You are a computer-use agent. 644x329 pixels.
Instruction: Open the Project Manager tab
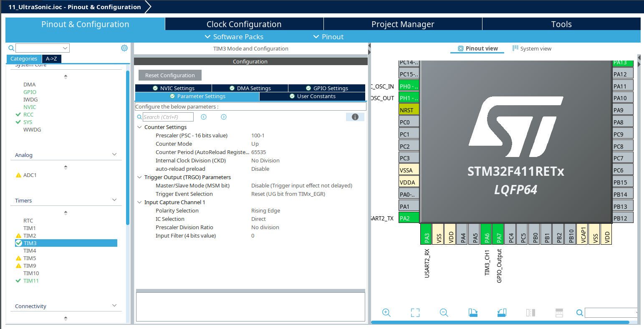click(x=403, y=24)
